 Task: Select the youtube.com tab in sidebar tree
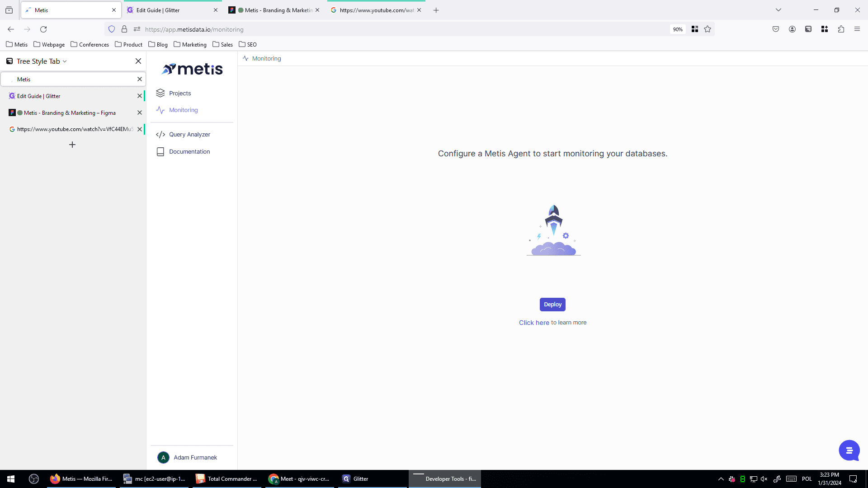72,129
